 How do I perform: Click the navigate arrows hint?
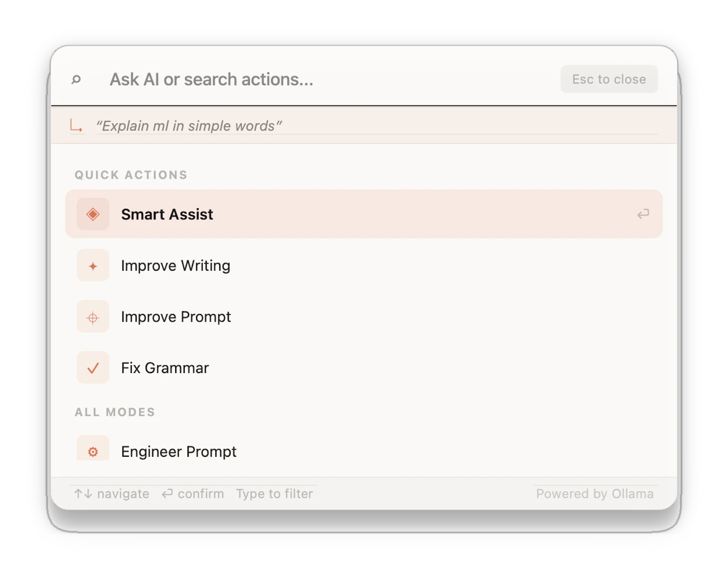point(112,494)
